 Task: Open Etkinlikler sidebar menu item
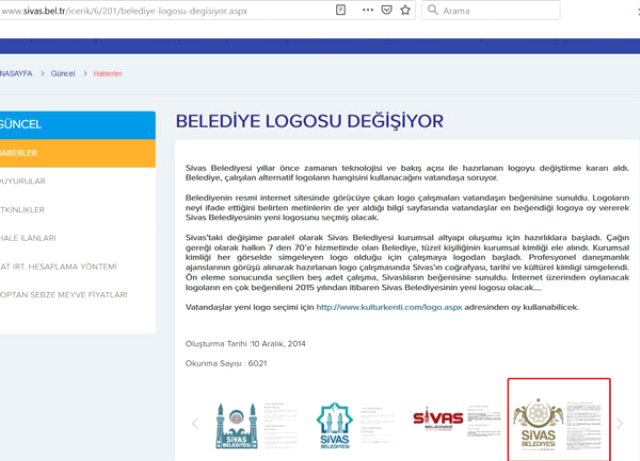(24, 209)
